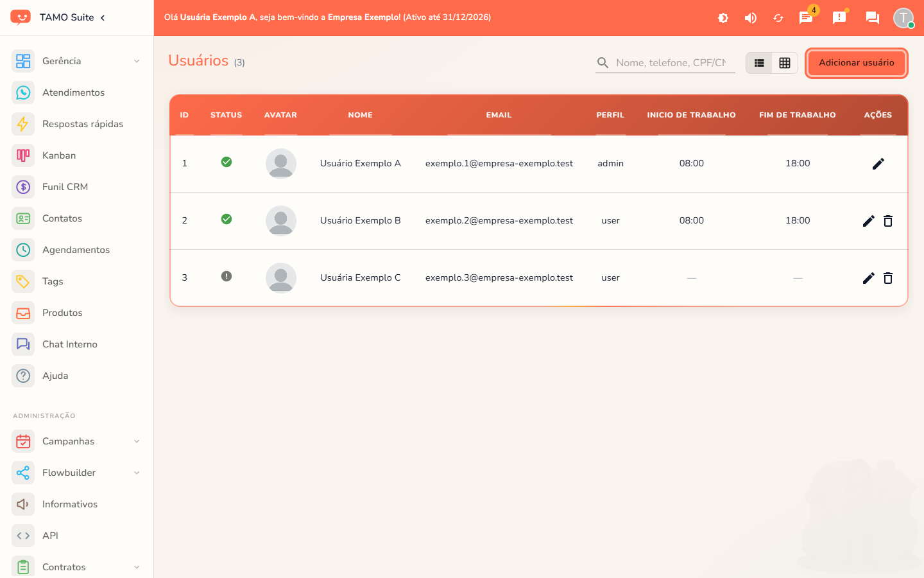Open the API page
The image size is (924, 578).
pyautogui.click(x=77, y=536)
